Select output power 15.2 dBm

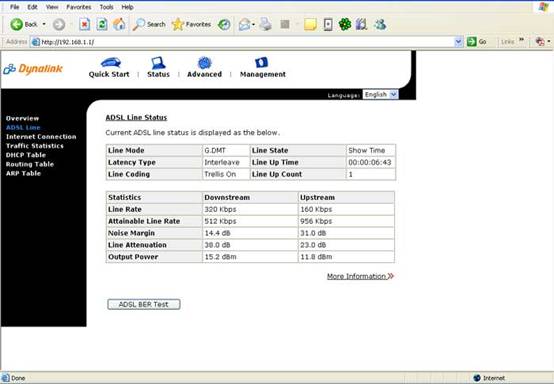220,257
